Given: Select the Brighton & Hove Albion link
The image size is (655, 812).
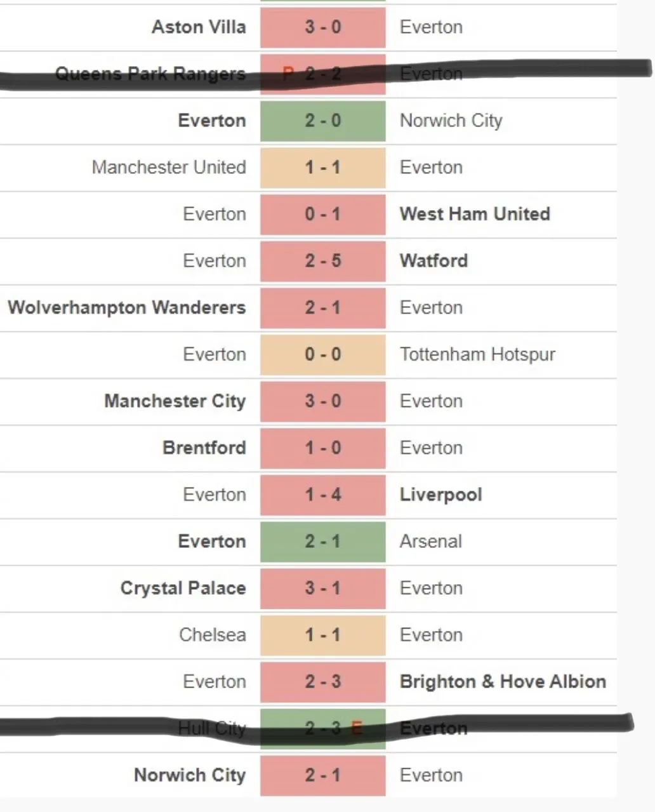Looking at the screenshot, I should pyautogui.click(x=503, y=682).
